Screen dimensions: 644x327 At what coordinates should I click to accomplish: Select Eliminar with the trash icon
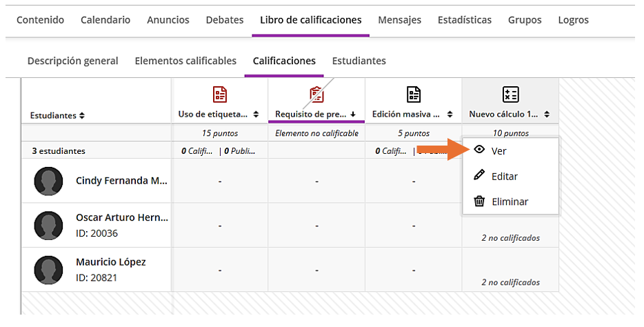tap(510, 201)
